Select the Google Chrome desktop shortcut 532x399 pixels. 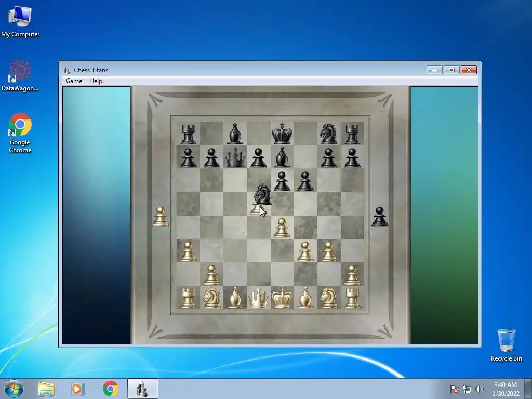click(20, 133)
